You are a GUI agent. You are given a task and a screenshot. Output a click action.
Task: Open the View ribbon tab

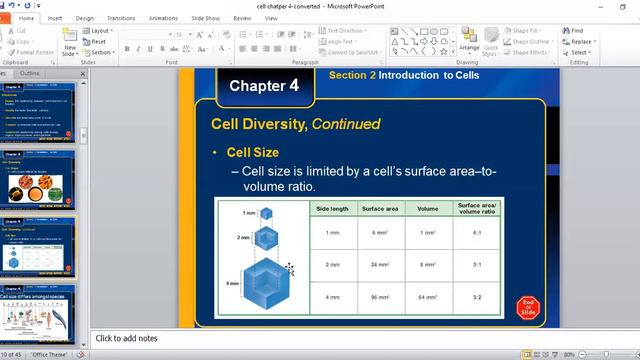click(271, 18)
